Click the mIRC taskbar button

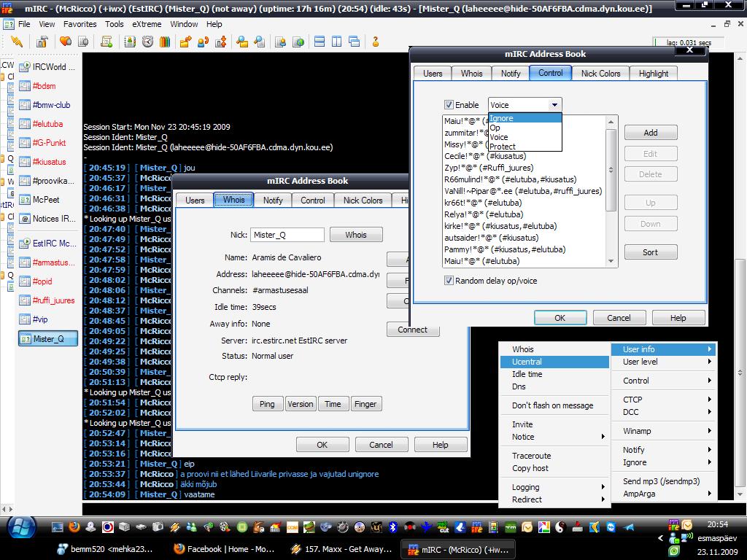click(458, 549)
